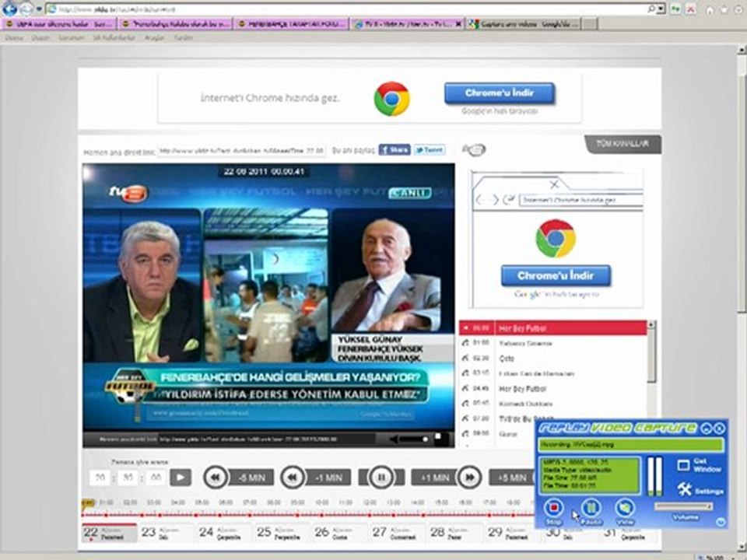Select the 04:45 Her Şey Futbol row

tap(552, 389)
